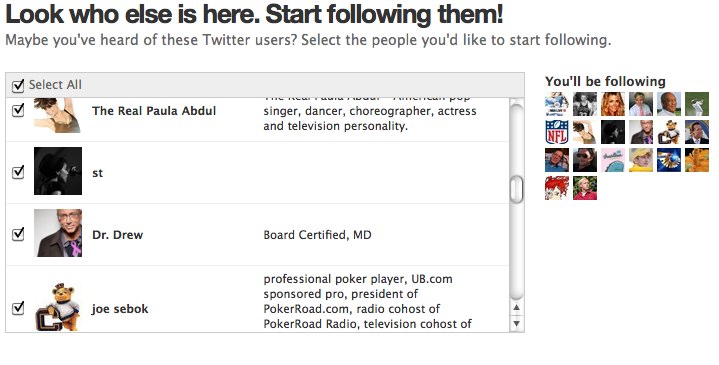
Task: Click the scrollbar thumb handle
Action: click(x=517, y=189)
